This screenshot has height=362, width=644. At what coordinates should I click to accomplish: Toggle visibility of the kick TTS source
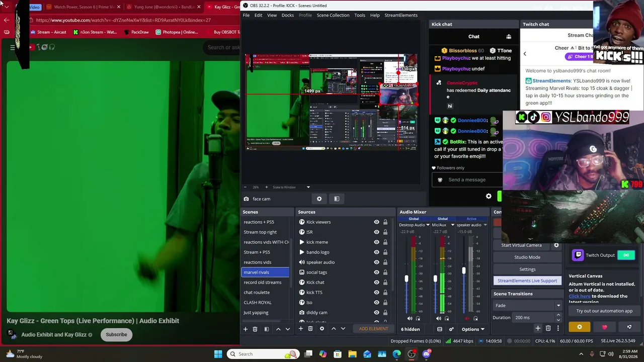pyautogui.click(x=376, y=292)
